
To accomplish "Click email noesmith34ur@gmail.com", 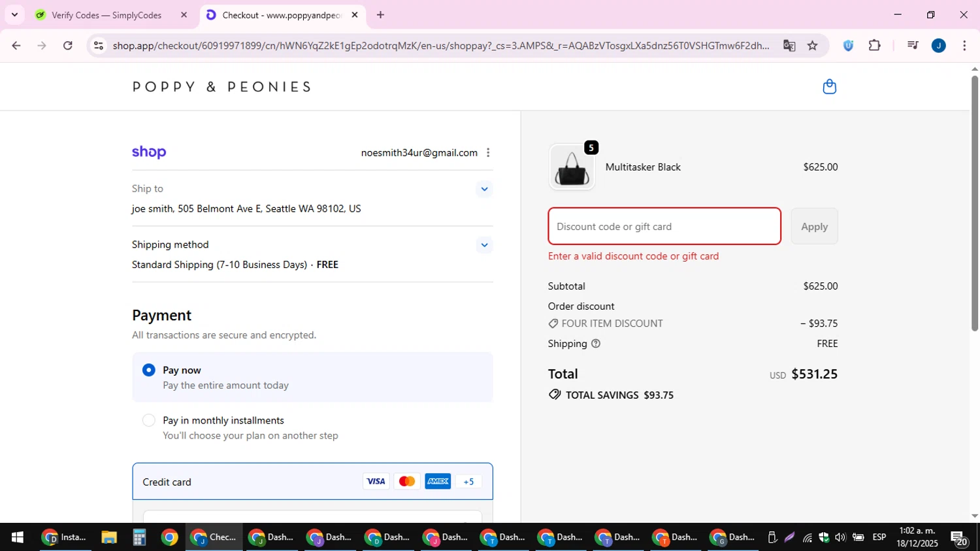I will pyautogui.click(x=419, y=153).
